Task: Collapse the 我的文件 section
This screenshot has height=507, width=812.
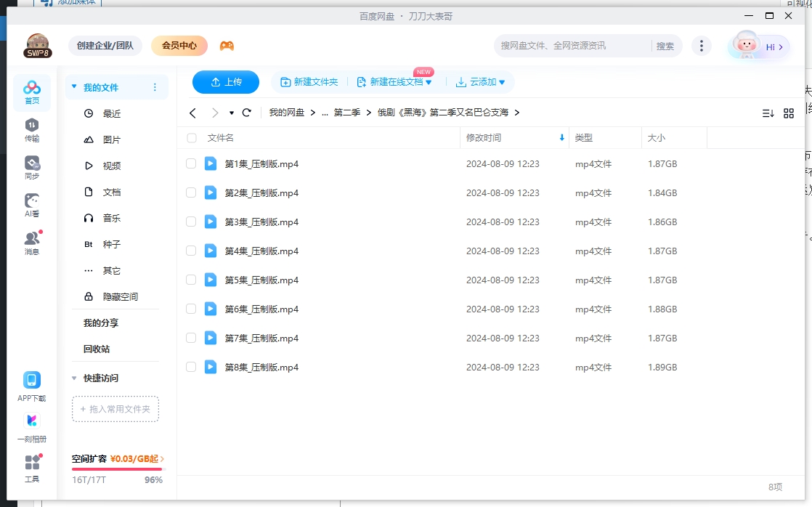Action: point(73,86)
